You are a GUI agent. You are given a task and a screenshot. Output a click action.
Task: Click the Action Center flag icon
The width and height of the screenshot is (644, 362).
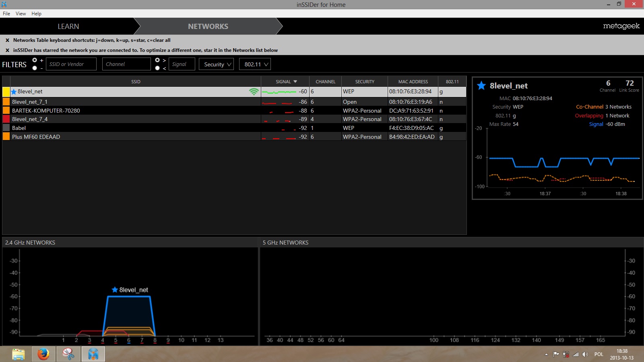(556, 354)
